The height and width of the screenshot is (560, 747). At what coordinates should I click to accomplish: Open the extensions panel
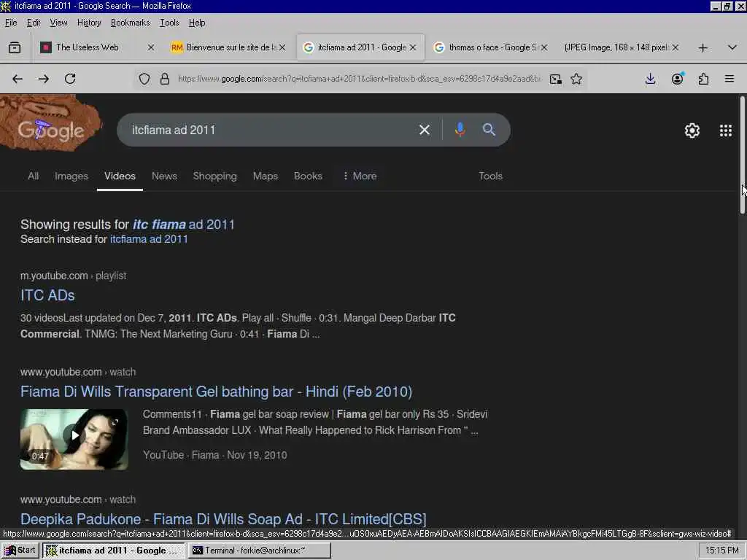(x=704, y=79)
